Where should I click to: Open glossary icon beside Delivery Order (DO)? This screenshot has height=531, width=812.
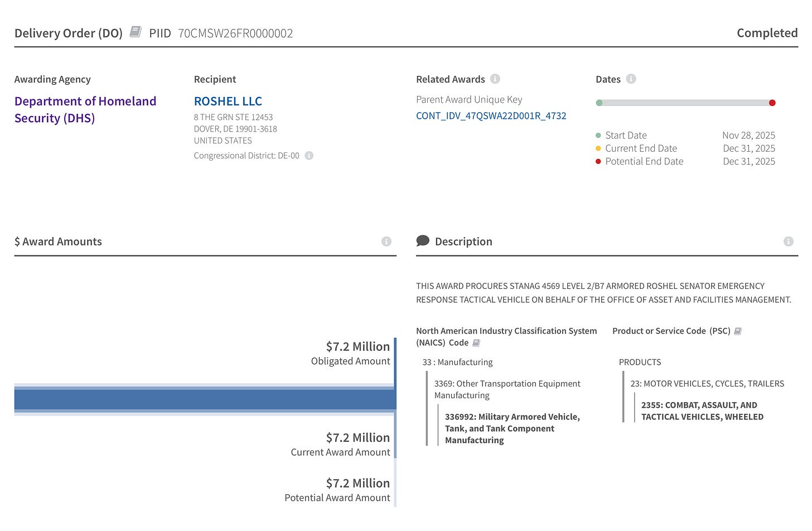click(x=135, y=32)
